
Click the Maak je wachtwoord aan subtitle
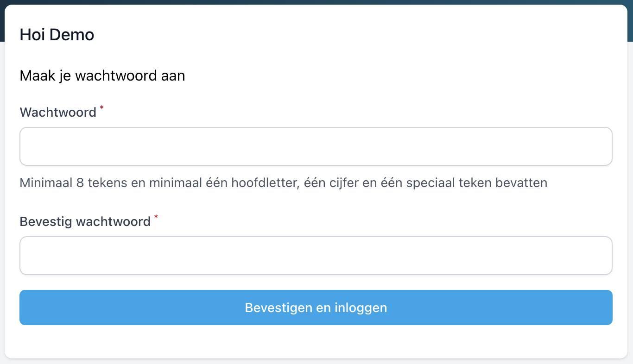102,75
